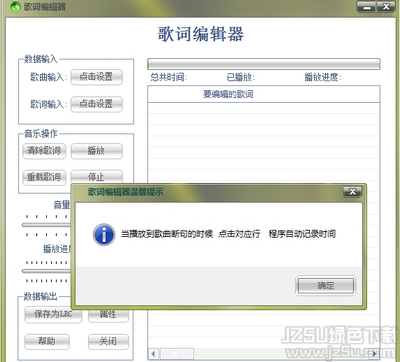
Task: Click the 停止 button
Action: [x=96, y=176]
